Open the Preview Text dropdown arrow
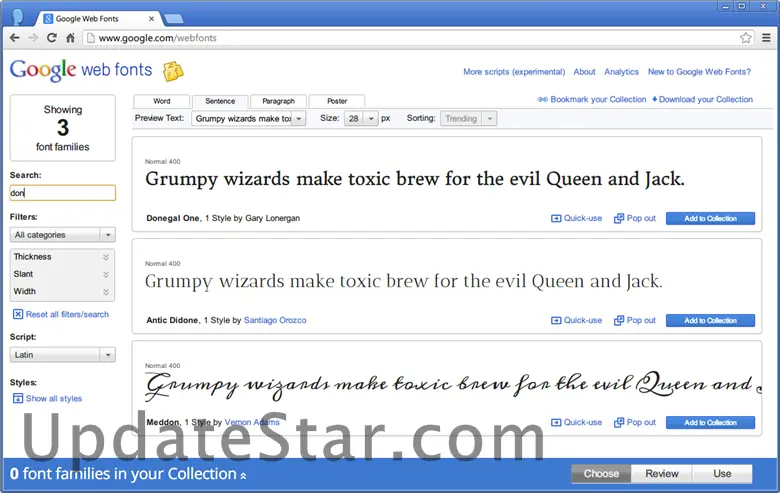 (298, 118)
